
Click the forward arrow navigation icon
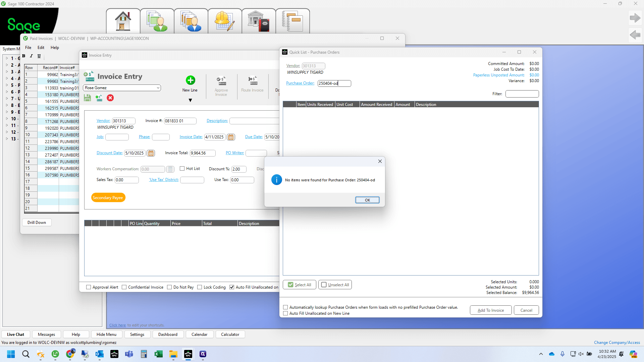click(635, 18)
